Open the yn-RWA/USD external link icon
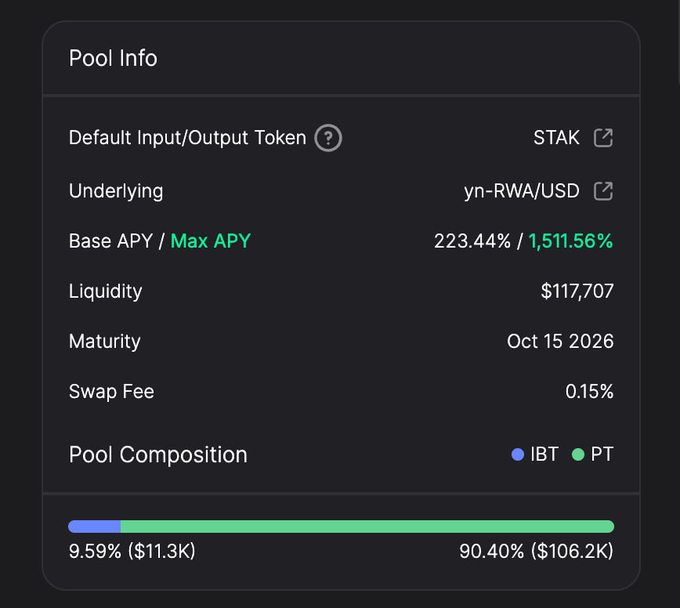The width and height of the screenshot is (680, 608). 603,190
